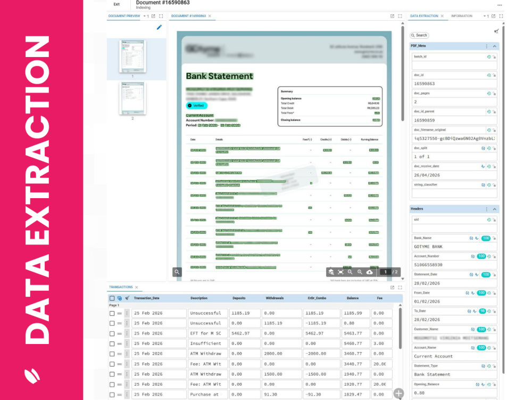Select the Document Preview tab

point(124,16)
